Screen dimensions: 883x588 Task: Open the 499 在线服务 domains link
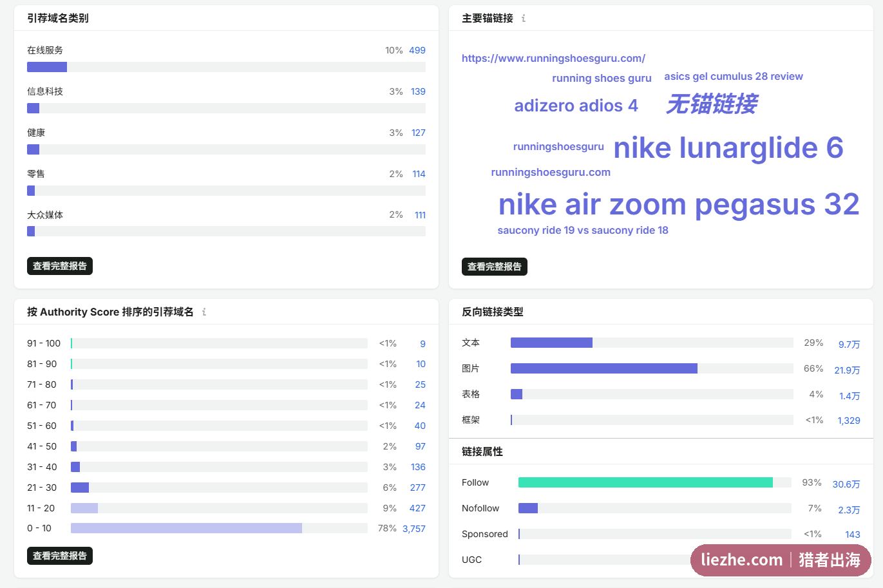[x=417, y=50]
